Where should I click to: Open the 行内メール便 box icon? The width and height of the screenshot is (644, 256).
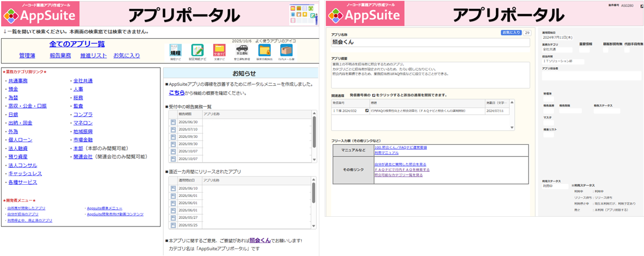tap(287, 50)
